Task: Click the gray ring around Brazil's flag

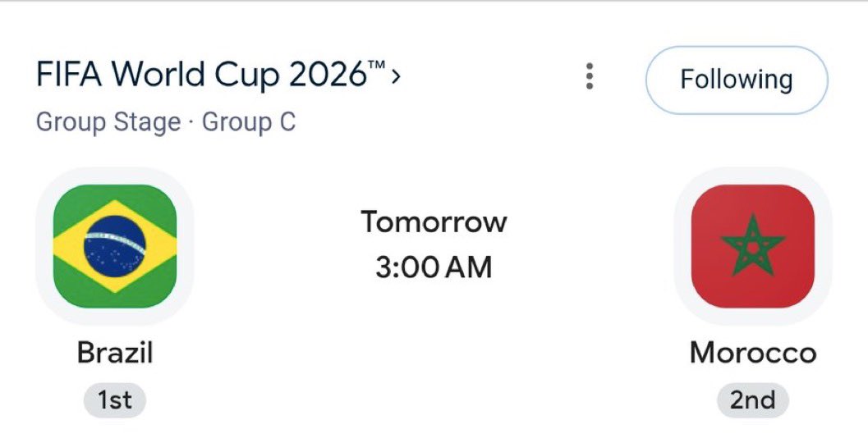Action: 44,246
